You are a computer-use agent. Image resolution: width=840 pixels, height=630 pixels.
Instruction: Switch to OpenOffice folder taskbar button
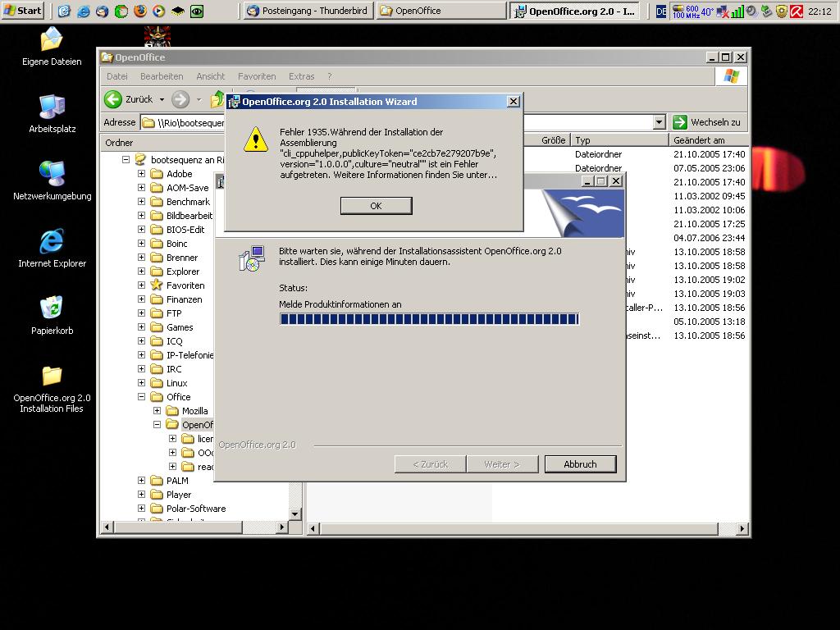(441, 11)
